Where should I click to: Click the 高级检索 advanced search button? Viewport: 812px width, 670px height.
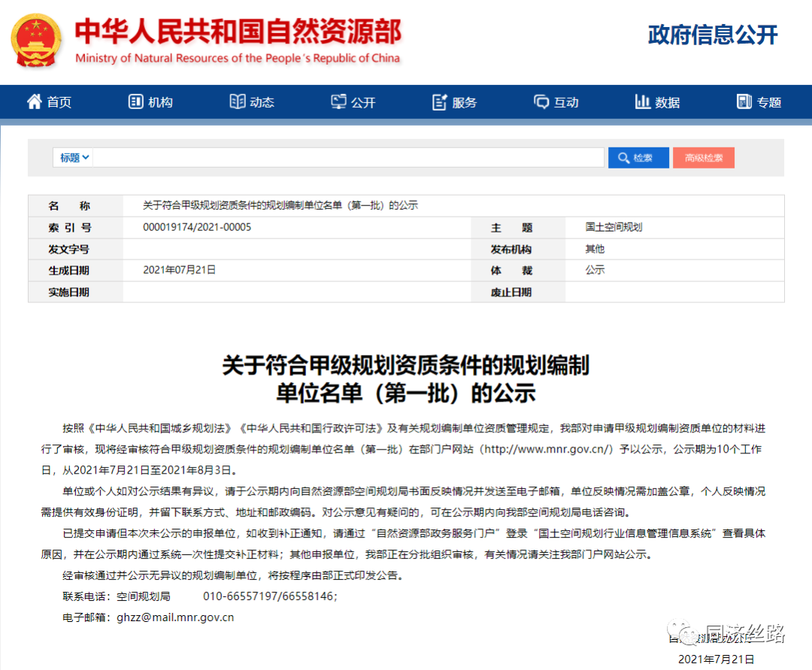[704, 158]
